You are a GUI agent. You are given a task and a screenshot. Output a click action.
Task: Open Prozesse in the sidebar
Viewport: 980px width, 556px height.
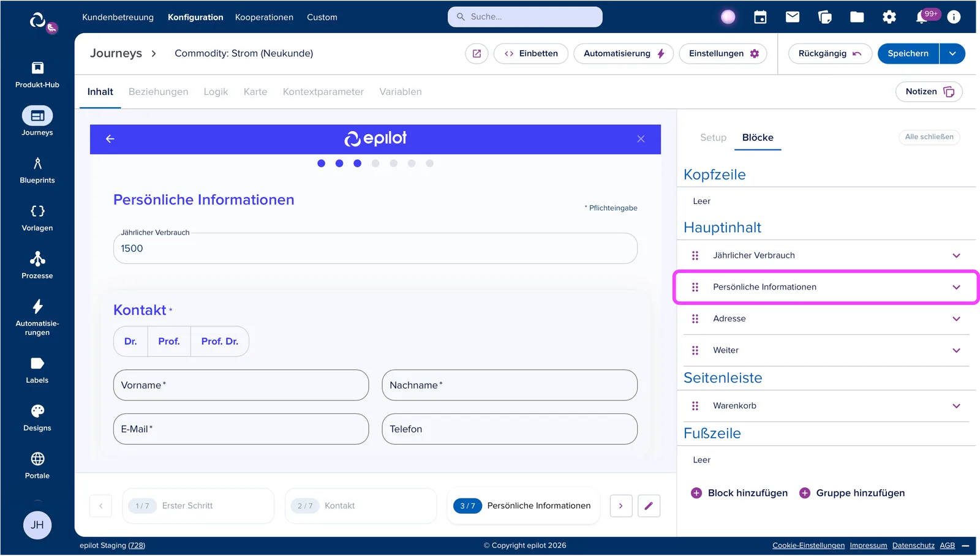click(37, 266)
